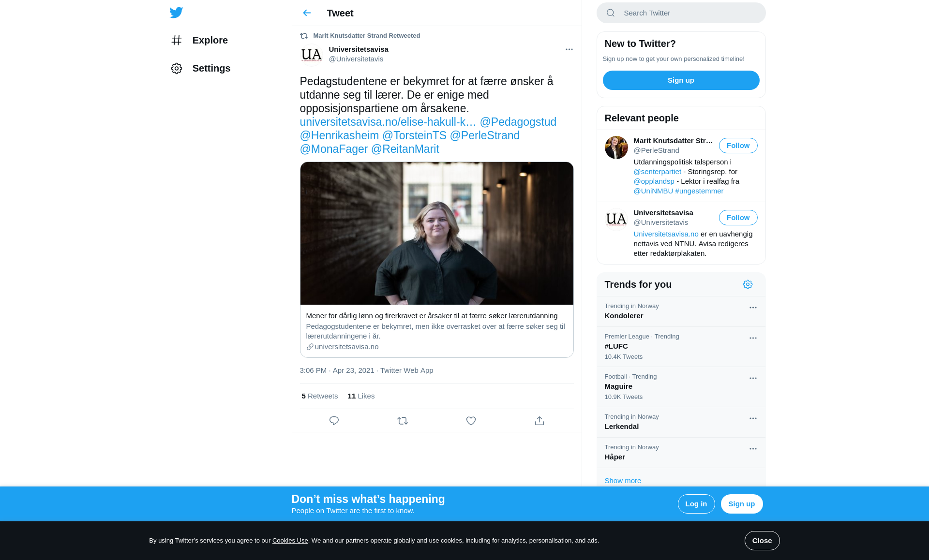Follow Marit Knutsdatter Strand

[x=738, y=146]
